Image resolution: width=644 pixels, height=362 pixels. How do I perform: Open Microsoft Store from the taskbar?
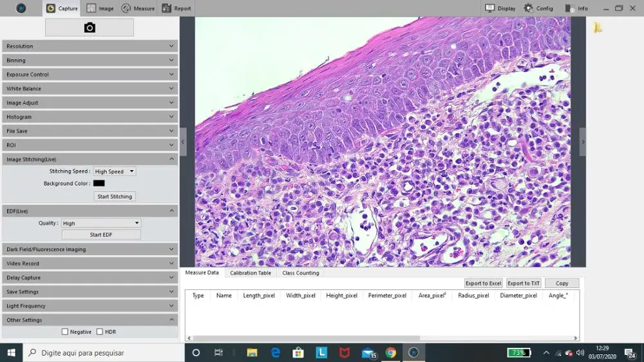[298, 352]
